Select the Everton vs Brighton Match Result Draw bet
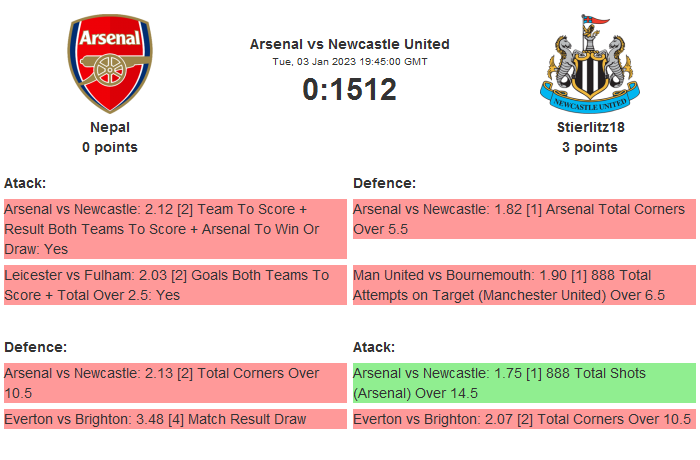The width and height of the screenshot is (700, 460). tap(174, 419)
